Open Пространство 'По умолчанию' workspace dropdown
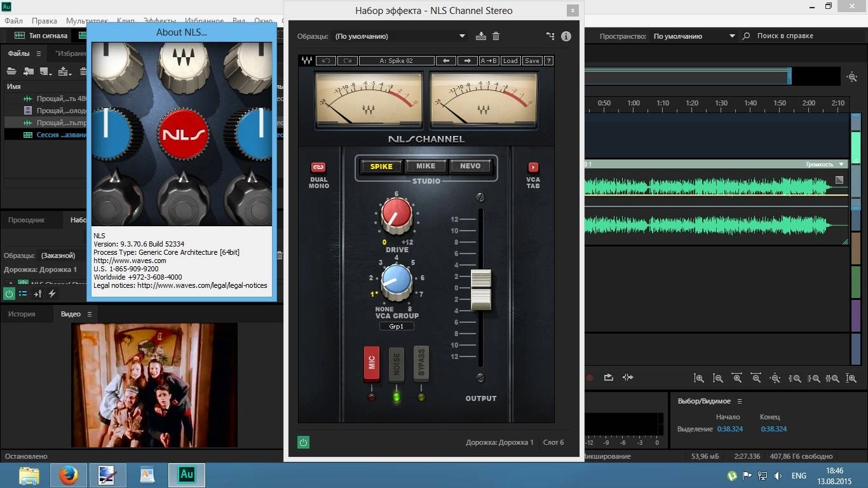This screenshot has height=488, width=868. pos(694,36)
